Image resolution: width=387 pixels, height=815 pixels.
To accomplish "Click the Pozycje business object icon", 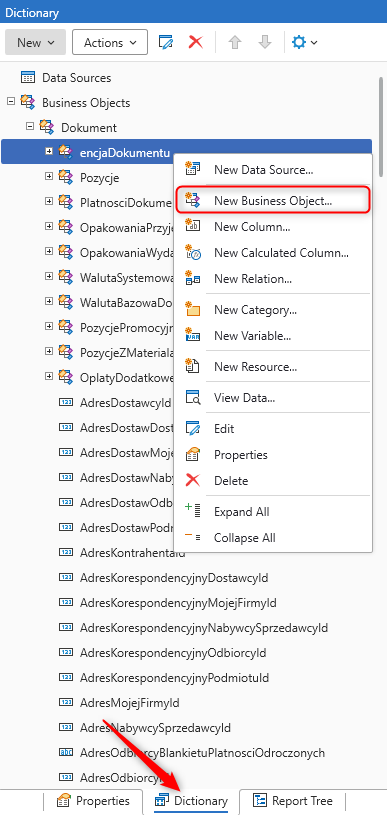I will (x=65, y=177).
